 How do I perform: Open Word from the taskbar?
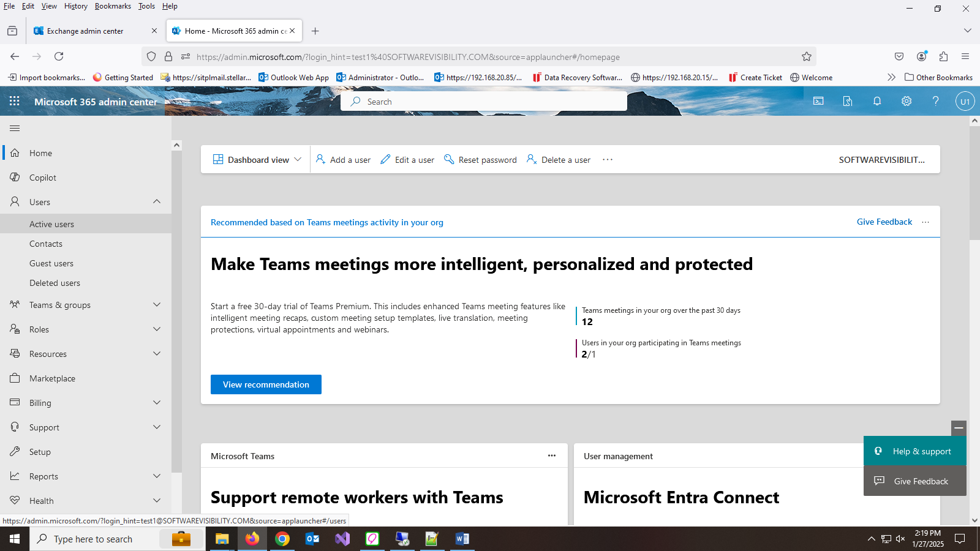462,539
